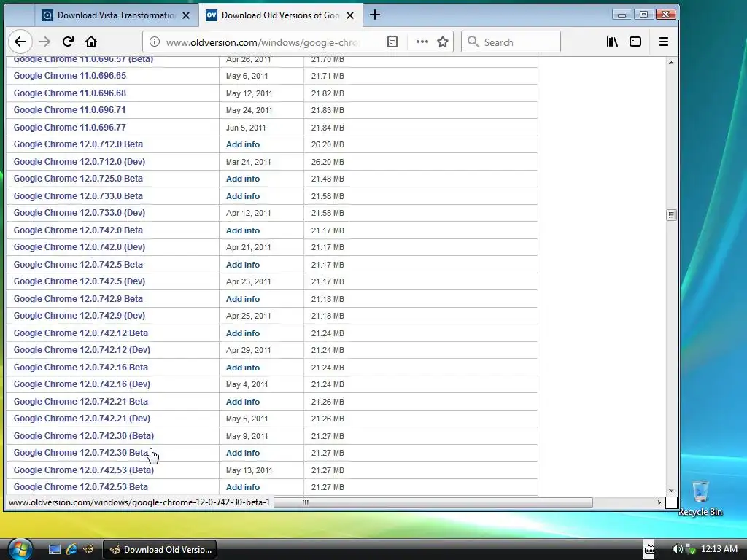Click Add info for 12.0.733.0 Beta
This screenshot has height=560, width=747.
click(x=243, y=195)
